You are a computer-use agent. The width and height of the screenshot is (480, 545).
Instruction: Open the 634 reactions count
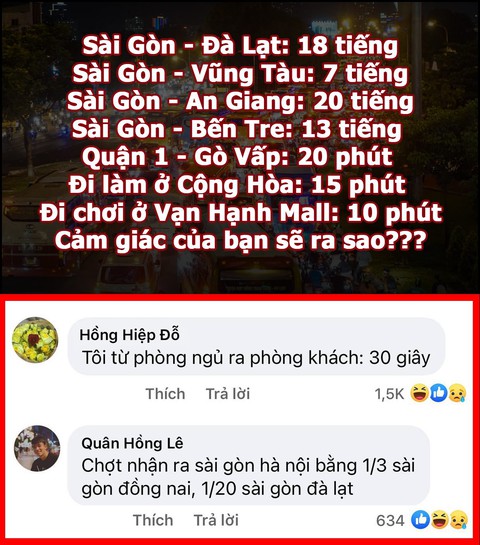pos(390,520)
